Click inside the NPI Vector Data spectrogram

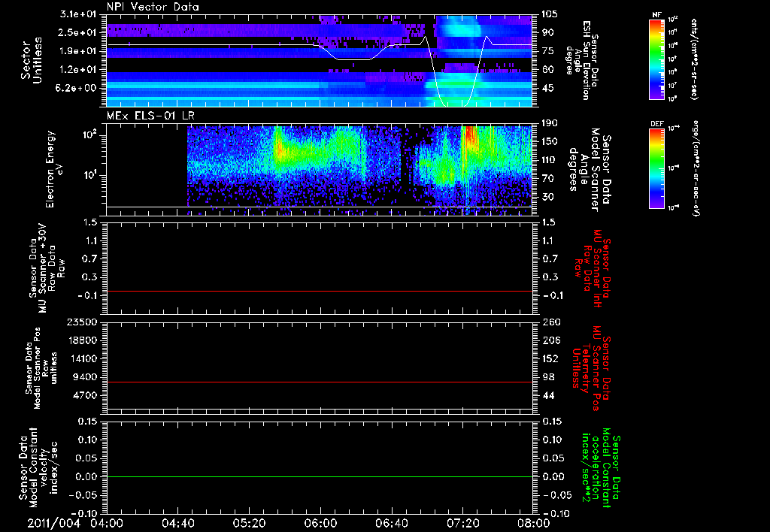pyautogui.click(x=319, y=61)
